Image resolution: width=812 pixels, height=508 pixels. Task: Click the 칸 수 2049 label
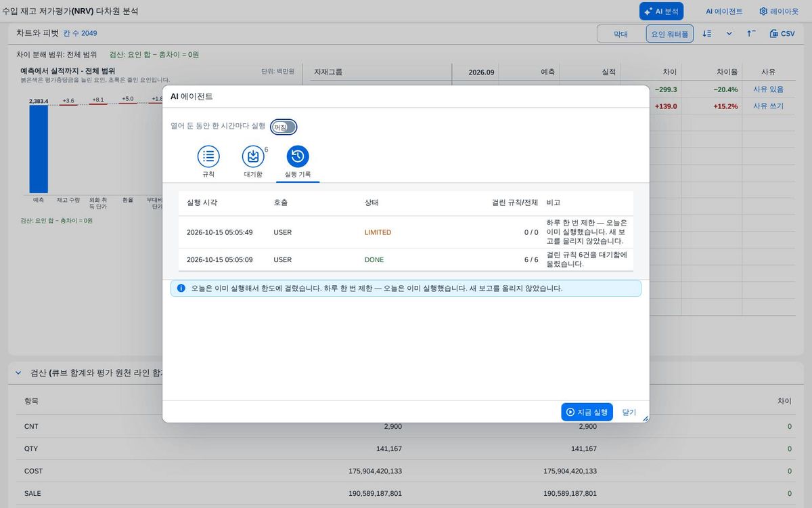(x=81, y=33)
